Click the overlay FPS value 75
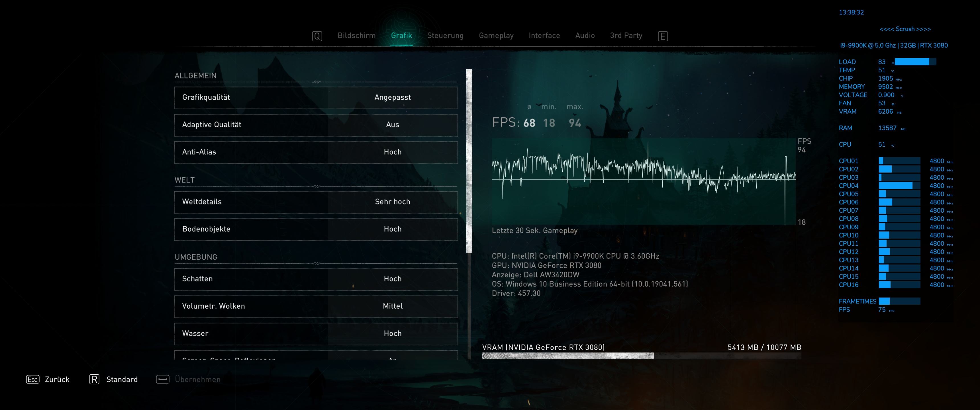This screenshot has height=410, width=980. pos(882,309)
